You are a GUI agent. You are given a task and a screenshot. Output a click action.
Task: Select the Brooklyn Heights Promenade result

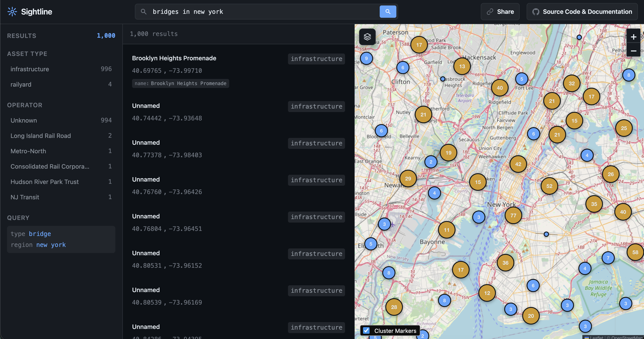(174, 58)
